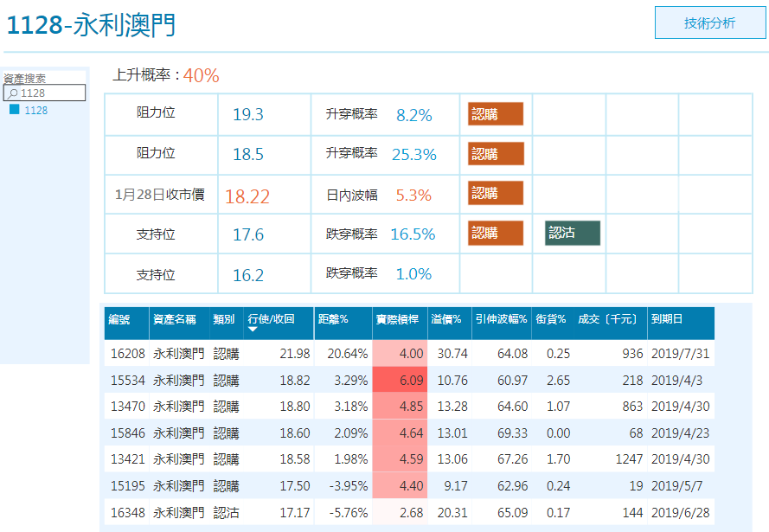Open the 技術分析 button
Image resolution: width=769 pixels, height=532 pixels.
coord(709,22)
